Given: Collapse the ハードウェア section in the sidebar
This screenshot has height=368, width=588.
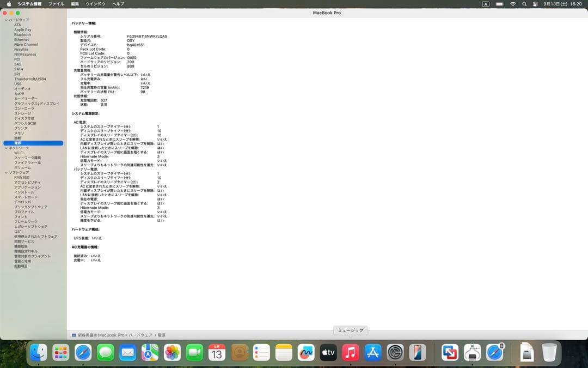Looking at the screenshot, I should coord(6,20).
